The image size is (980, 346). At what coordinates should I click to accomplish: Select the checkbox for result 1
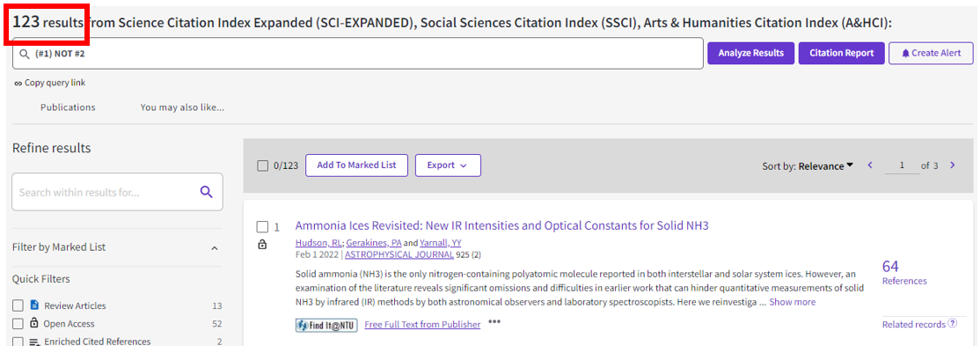coord(263,226)
